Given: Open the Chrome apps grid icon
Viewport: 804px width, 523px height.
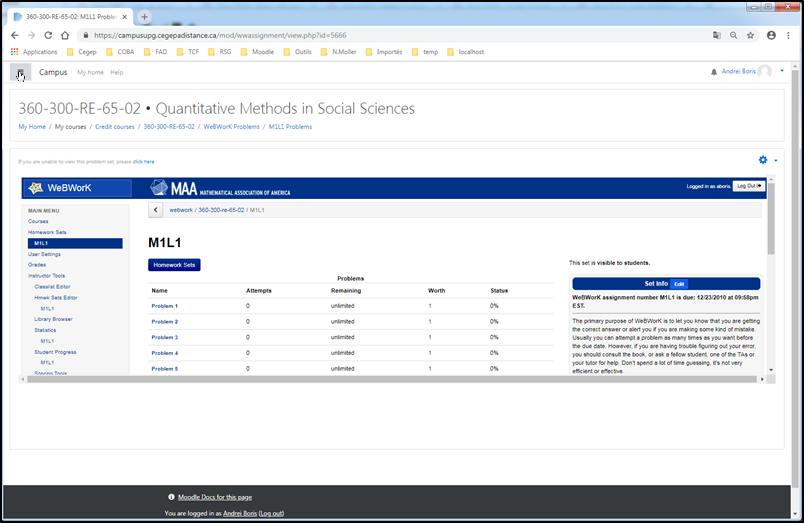Looking at the screenshot, I should tap(15, 51).
